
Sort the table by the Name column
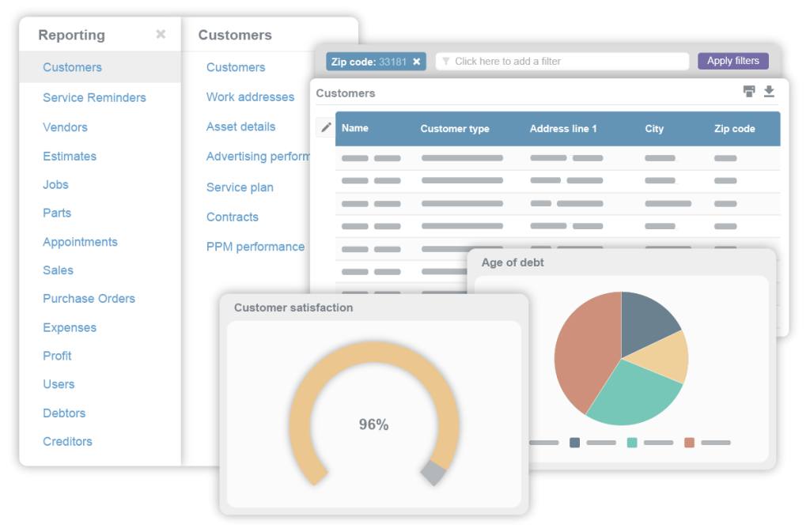[356, 127]
